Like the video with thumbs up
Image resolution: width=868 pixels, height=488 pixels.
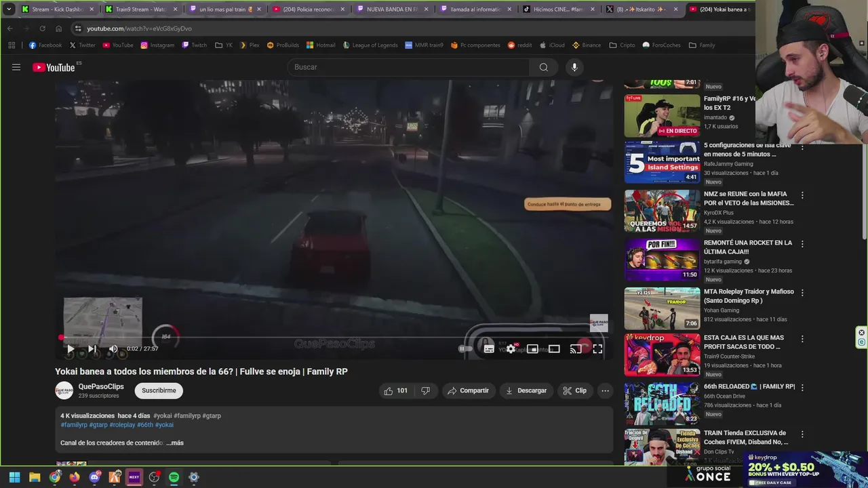click(395, 390)
